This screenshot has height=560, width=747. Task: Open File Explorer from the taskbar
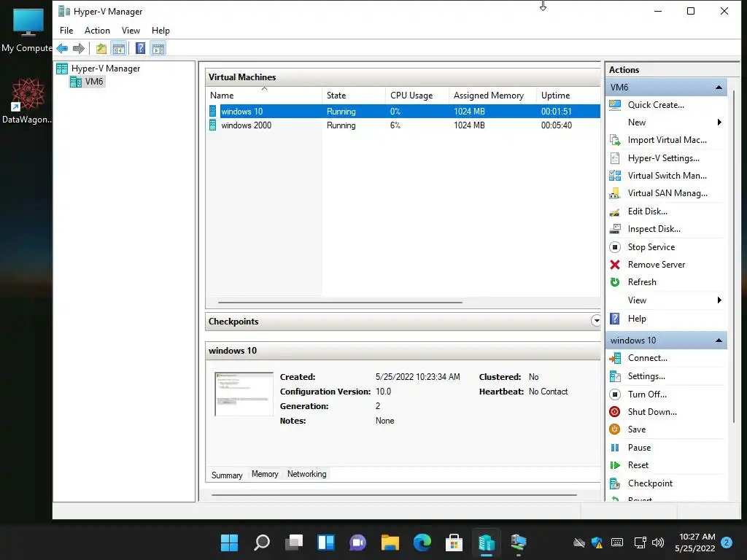(x=390, y=542)
